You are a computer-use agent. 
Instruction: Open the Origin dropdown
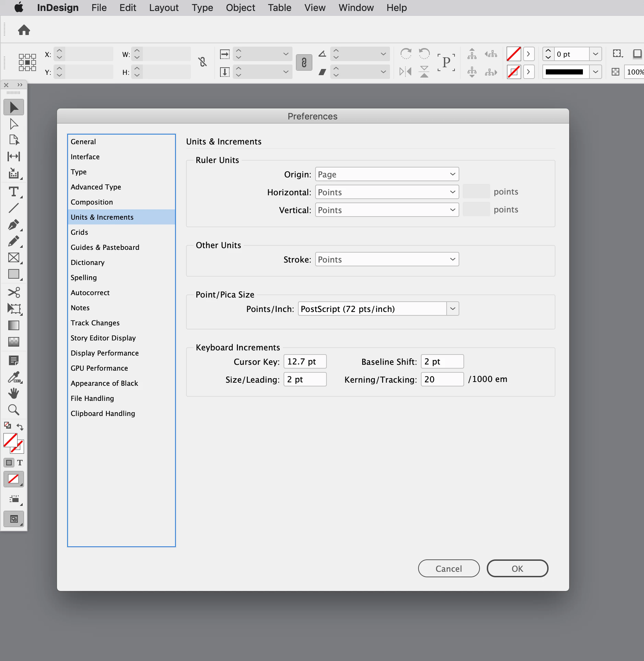pos(387,174)
